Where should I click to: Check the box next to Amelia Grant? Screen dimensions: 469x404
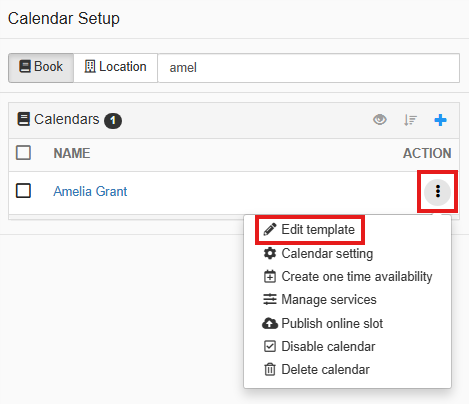pyautogui.click(x=23, y=191)
